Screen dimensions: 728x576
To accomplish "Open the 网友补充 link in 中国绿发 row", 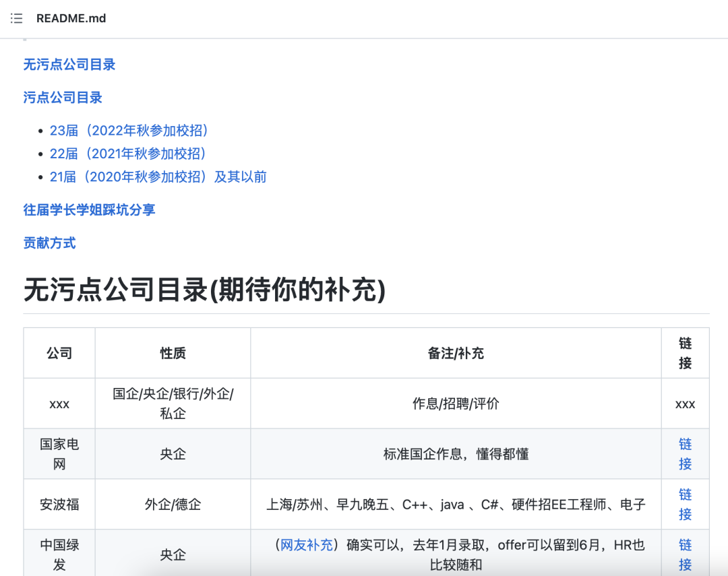I will click(x=307, y=545).
